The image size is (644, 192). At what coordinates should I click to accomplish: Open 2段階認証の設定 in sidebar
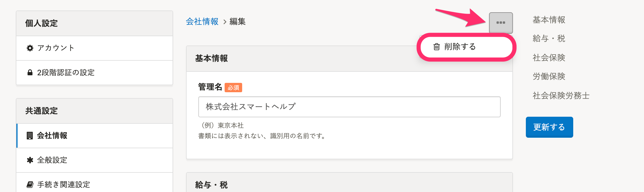click(94, 73)
